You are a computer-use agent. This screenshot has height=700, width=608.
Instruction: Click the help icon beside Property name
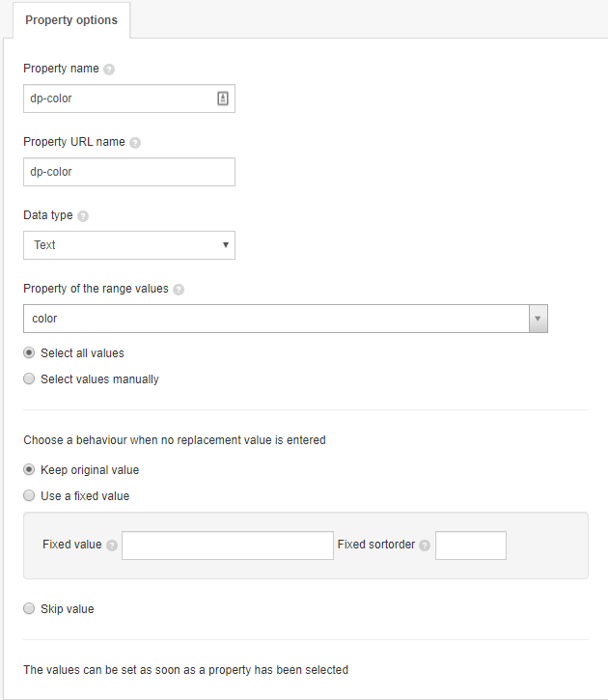[109, 70]
